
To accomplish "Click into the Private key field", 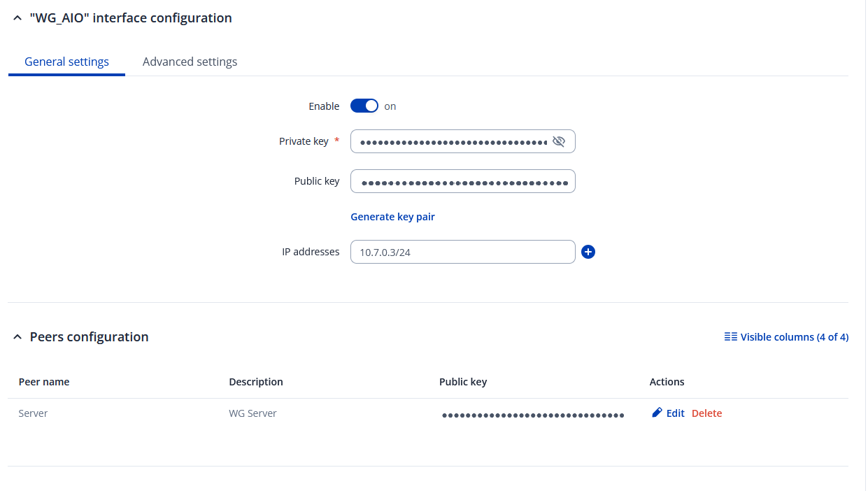I will point(451,141).
